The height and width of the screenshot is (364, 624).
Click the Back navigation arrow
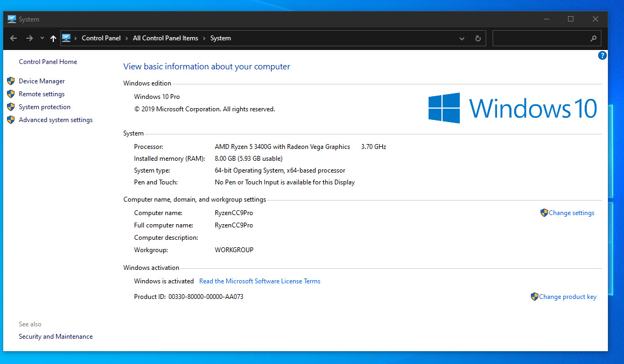click(x=13, y=38)
